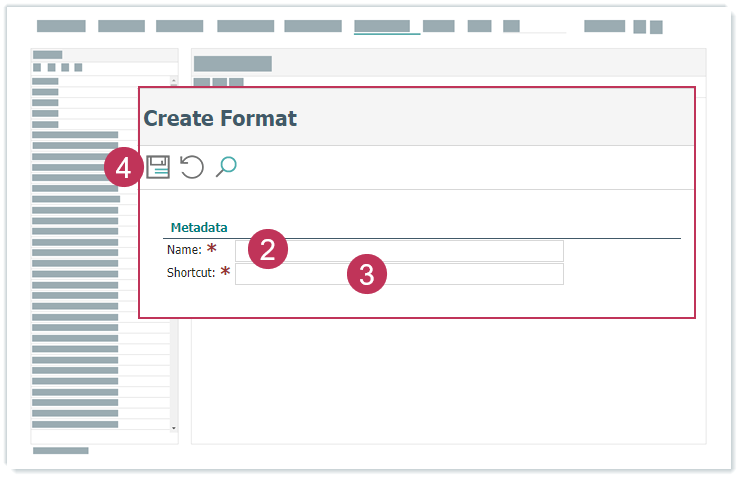Click the numbered callout 3 marker

pos(367,275)
